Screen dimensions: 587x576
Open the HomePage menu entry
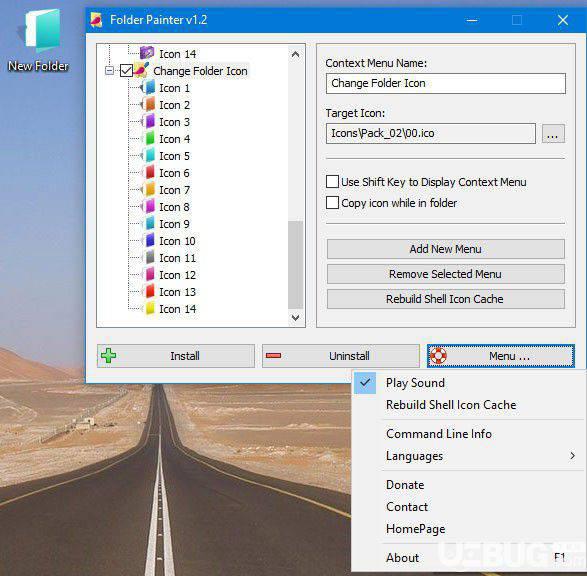point(416,529)
